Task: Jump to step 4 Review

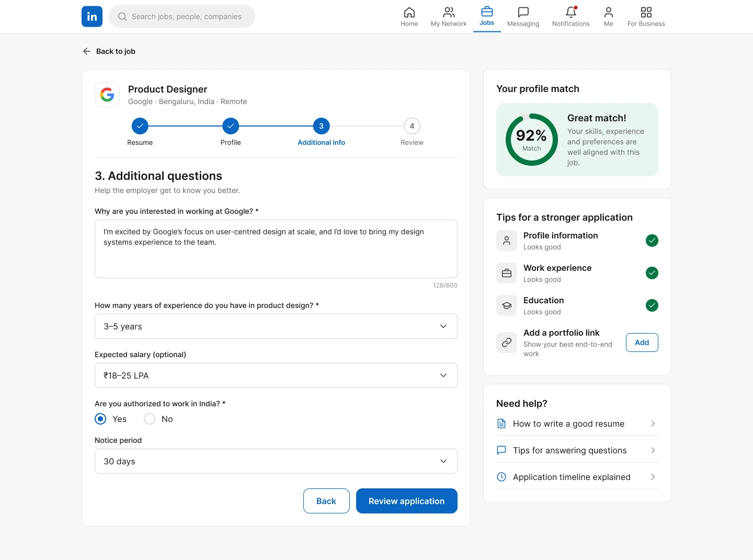Action: click(x=412, y=126)
